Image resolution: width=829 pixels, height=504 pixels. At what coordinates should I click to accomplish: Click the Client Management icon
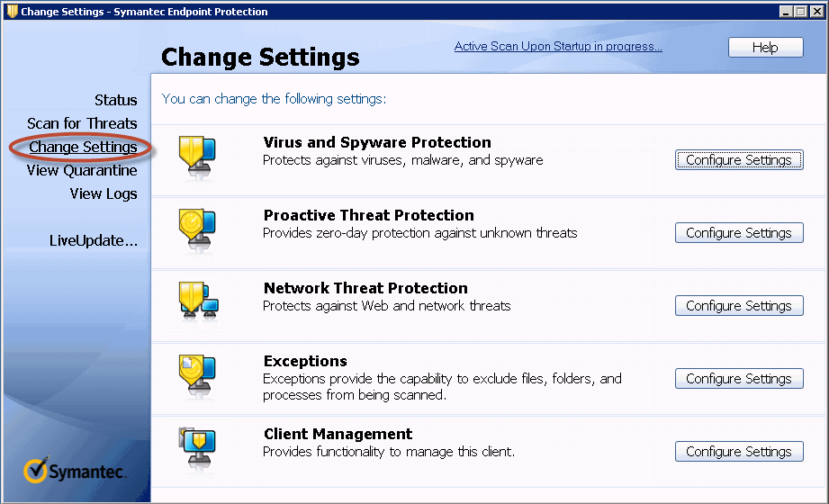[196, 446]
